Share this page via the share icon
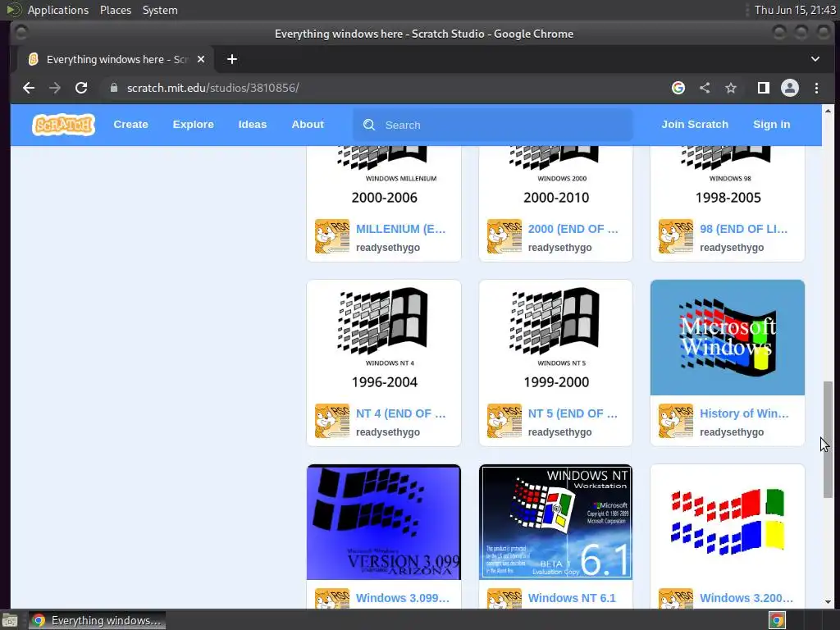840x630 pixels. click(x=705, y=88)
